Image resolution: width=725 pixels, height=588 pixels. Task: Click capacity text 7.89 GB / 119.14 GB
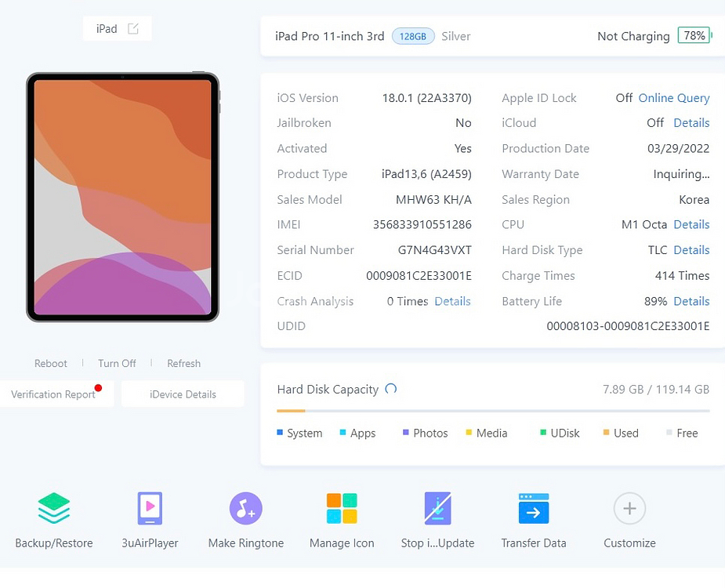pyautogui.click(x=656, y=389)
